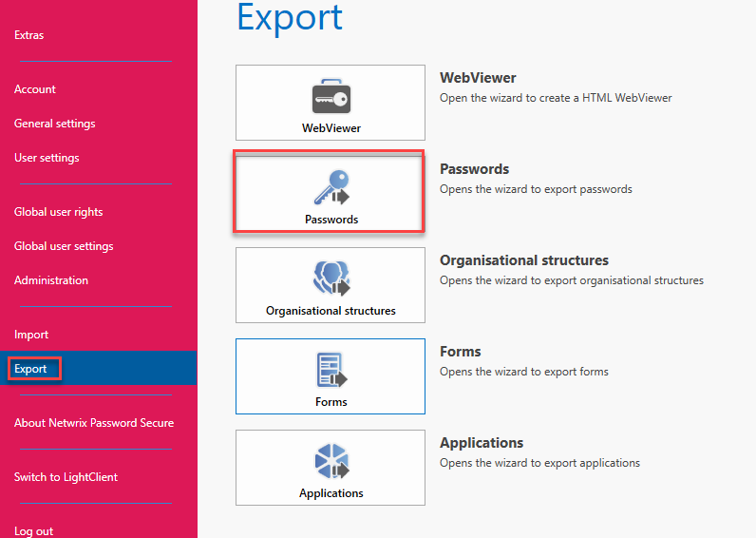This screenshot has height=538, width=756.
Task: Click 'Opens the wizard to export passwords'
Action: [536, 189]
